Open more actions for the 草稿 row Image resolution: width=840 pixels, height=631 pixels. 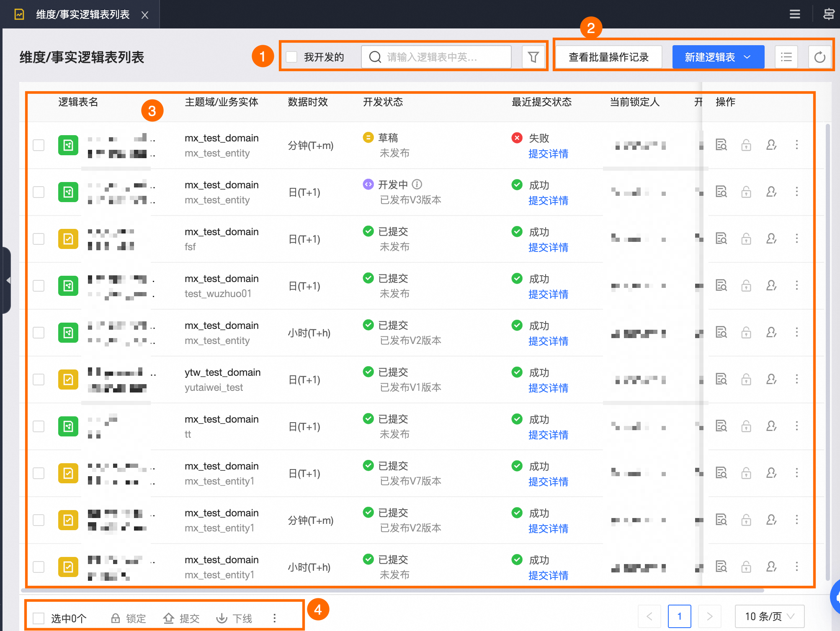click(x=796, y=145)
